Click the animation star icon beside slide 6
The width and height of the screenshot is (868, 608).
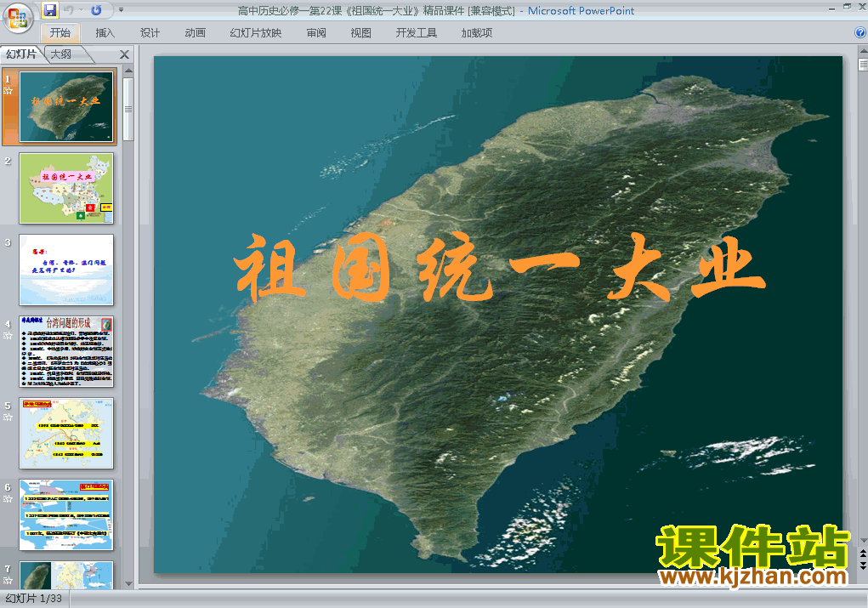click(8, 499)
